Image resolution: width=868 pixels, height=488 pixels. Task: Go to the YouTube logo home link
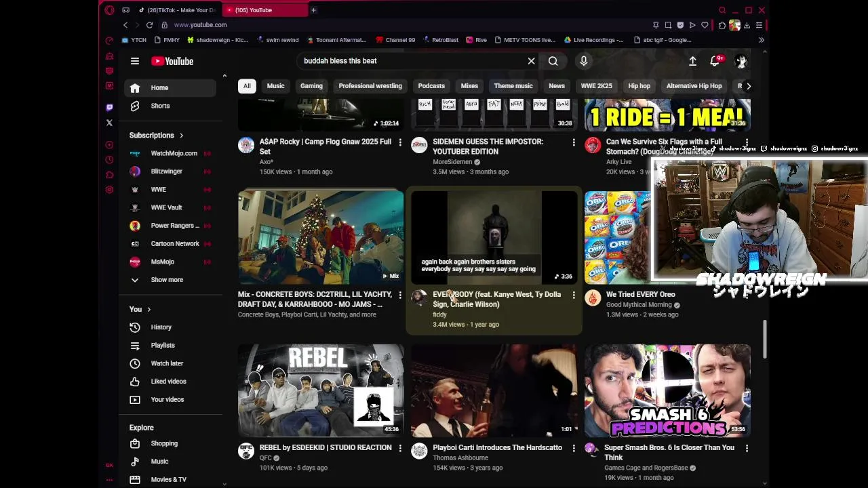pos(172,61)
